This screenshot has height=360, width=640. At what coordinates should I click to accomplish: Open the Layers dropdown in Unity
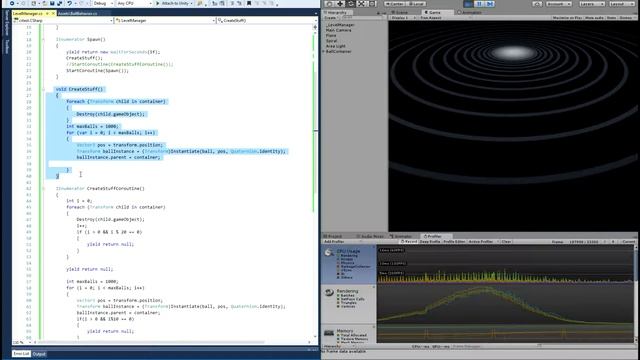pos(591,4)
